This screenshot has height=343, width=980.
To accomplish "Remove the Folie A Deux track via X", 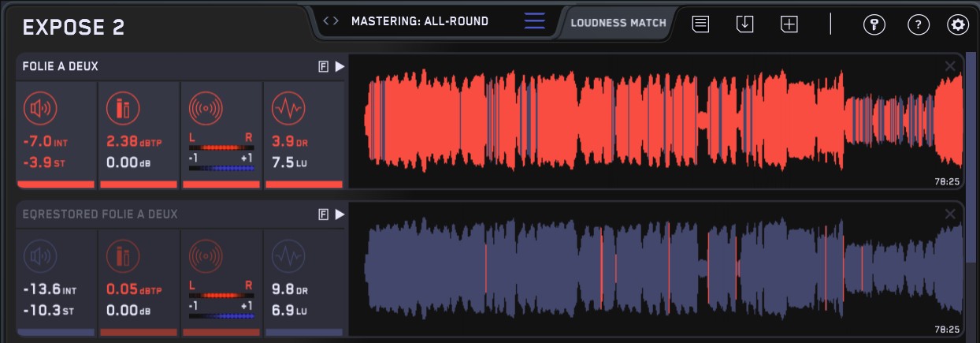I will (950, 66).
